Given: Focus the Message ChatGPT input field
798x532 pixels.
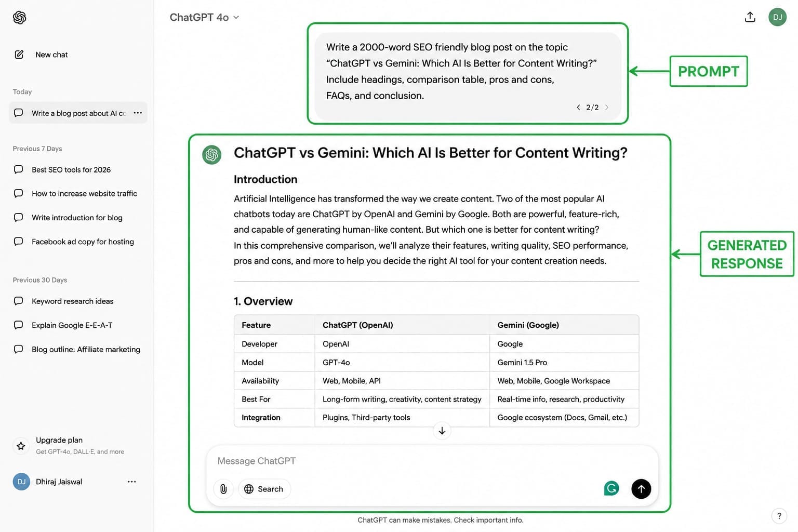Looking at the screenshot, I should click(x=432, y=461).
